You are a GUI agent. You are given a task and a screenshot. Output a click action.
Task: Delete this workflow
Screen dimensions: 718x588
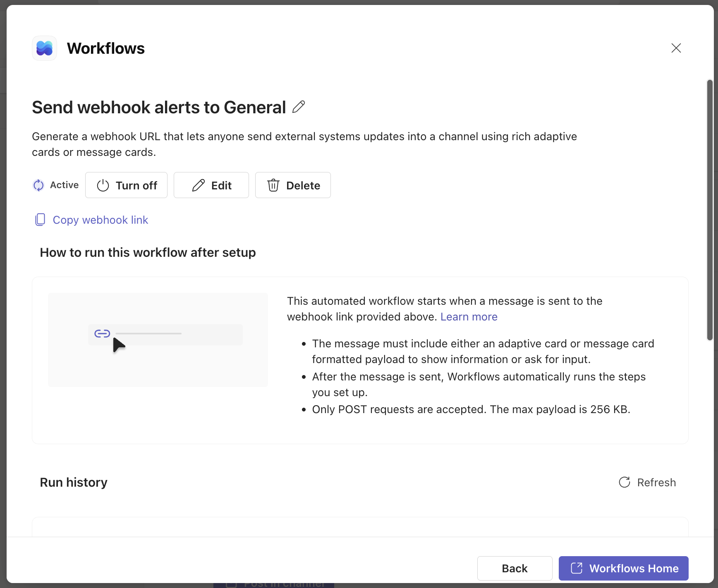point(293,185)
